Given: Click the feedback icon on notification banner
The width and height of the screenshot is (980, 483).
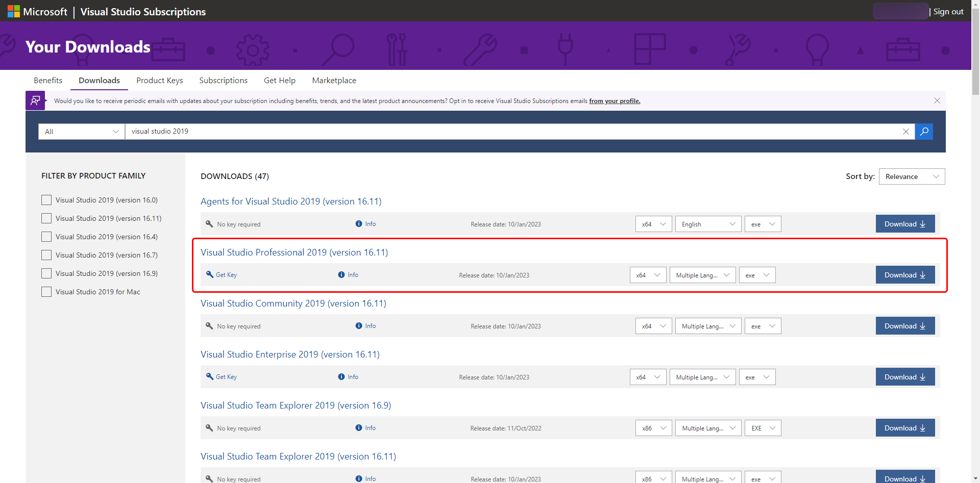Looking at the screenshot, I should tap(35, 100).
